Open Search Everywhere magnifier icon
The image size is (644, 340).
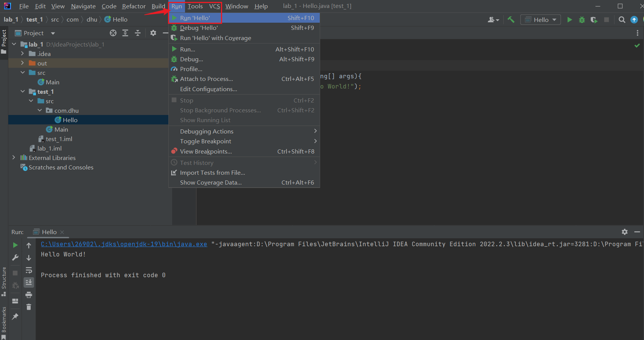click(622, 20)
